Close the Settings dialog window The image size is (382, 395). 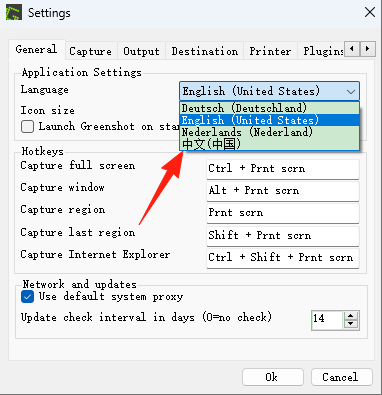(369, 13)
